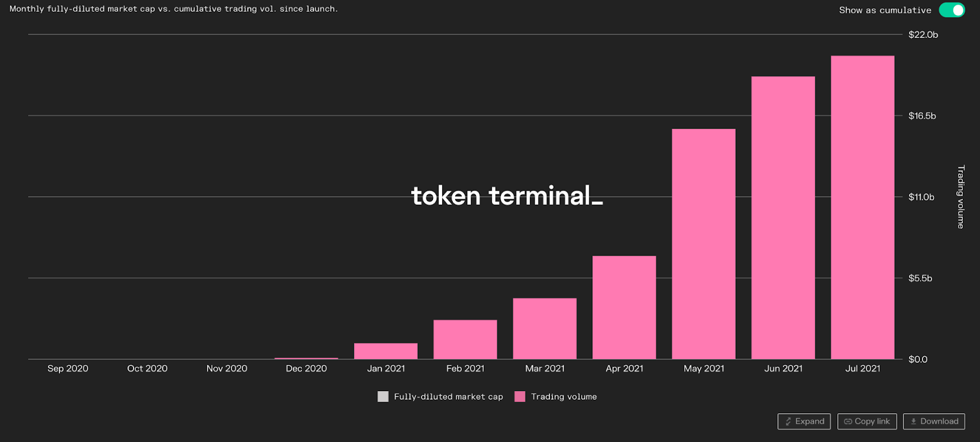
Task: Click the token terminal watermark logo
Action: (507, 196)
